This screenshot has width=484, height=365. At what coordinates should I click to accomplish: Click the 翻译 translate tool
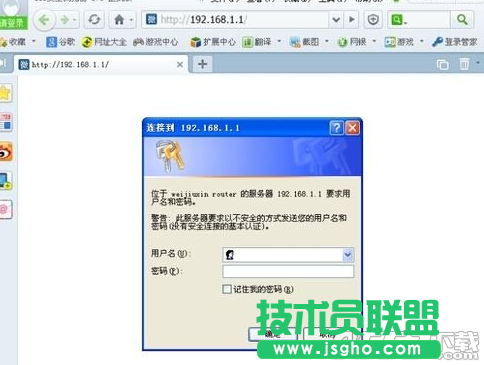[x=257, y=42]
